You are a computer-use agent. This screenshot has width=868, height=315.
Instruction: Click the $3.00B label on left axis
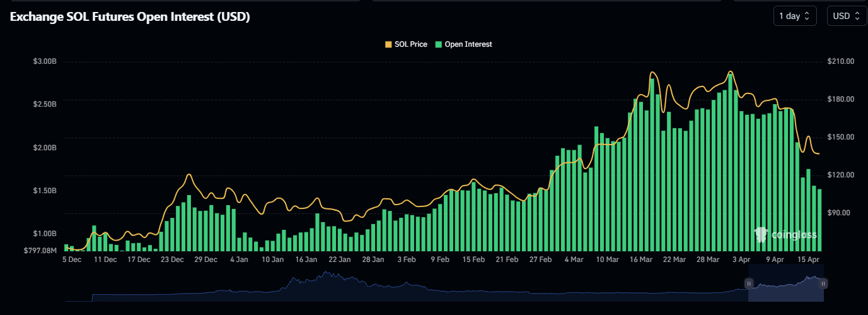click(x=45, y=62)
